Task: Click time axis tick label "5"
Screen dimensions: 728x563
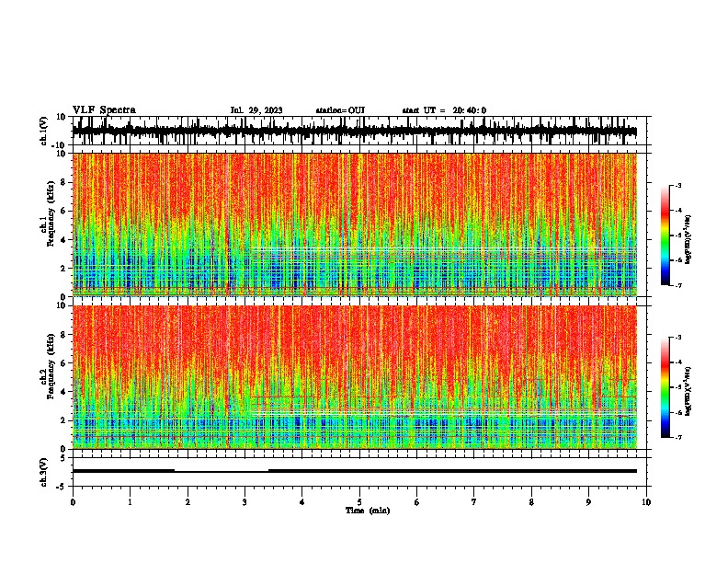Action: (359, 502)
